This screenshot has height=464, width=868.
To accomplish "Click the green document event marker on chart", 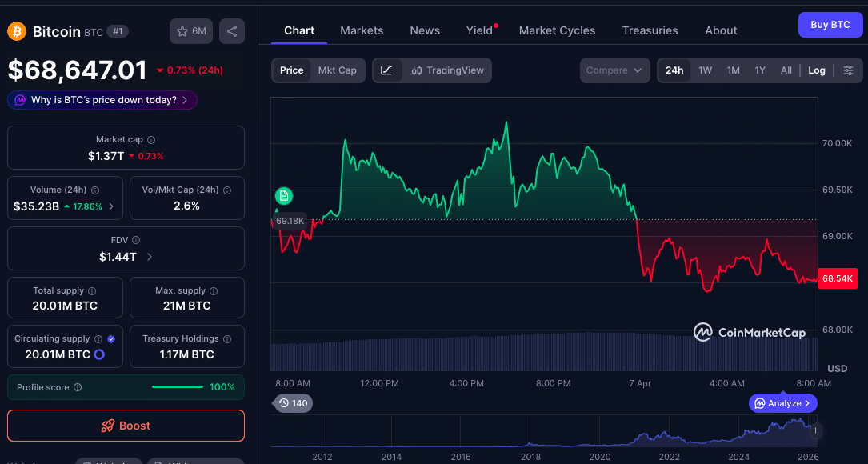I will click(284, 195).
